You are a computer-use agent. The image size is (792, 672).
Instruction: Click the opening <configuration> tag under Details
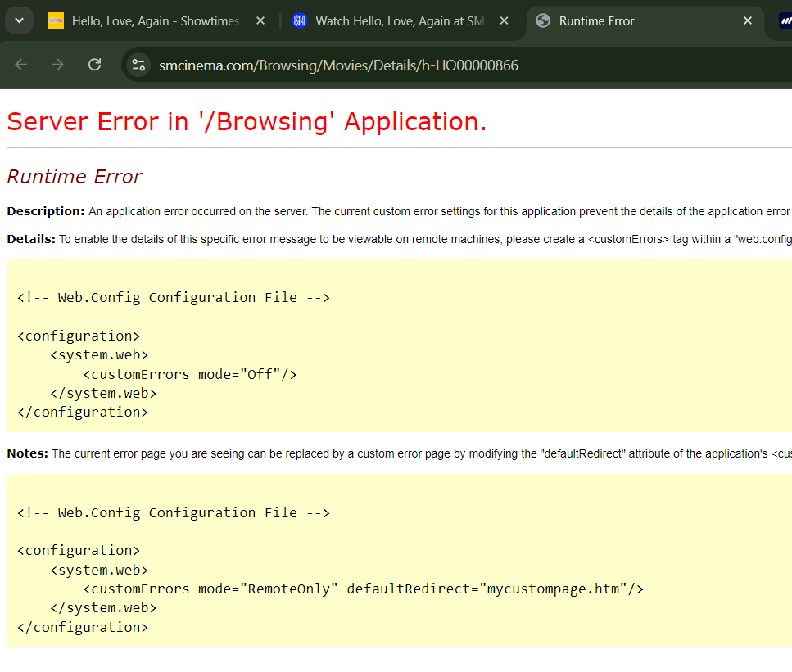[79, 336]
